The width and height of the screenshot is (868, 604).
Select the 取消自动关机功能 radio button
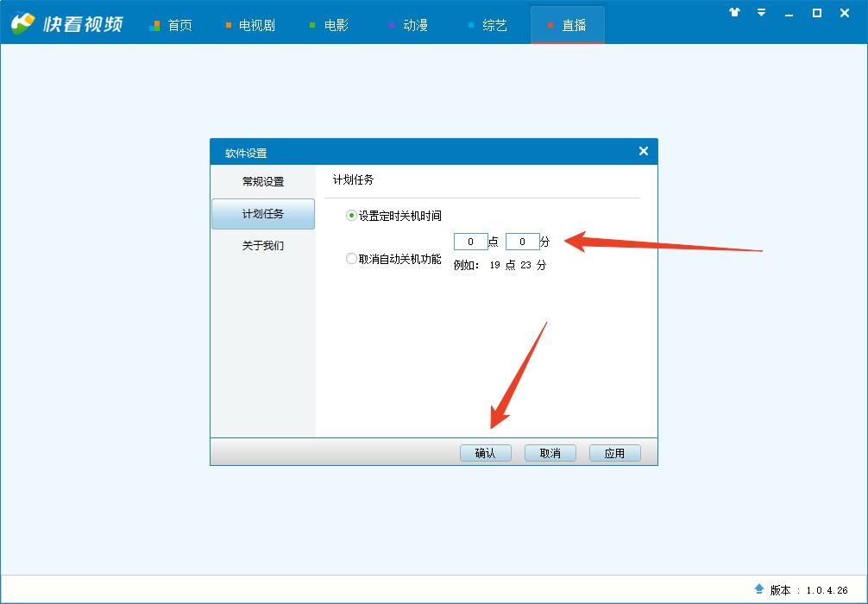click(351, 258)
